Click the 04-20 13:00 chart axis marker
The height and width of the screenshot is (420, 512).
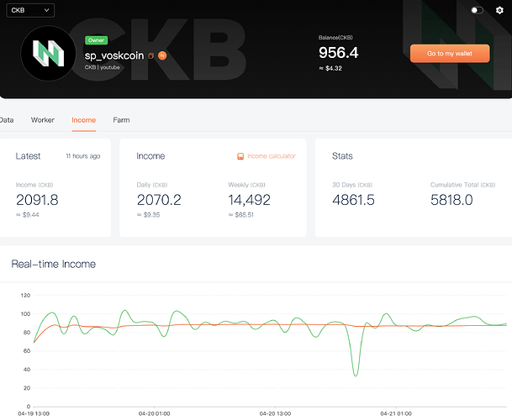[275, 413]
